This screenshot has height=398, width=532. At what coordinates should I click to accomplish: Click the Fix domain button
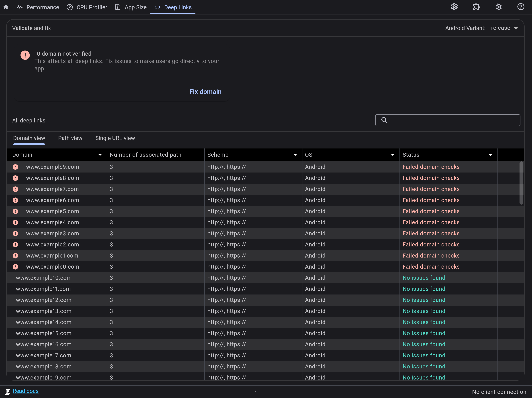pyautogui.click(x=205, y=92)
